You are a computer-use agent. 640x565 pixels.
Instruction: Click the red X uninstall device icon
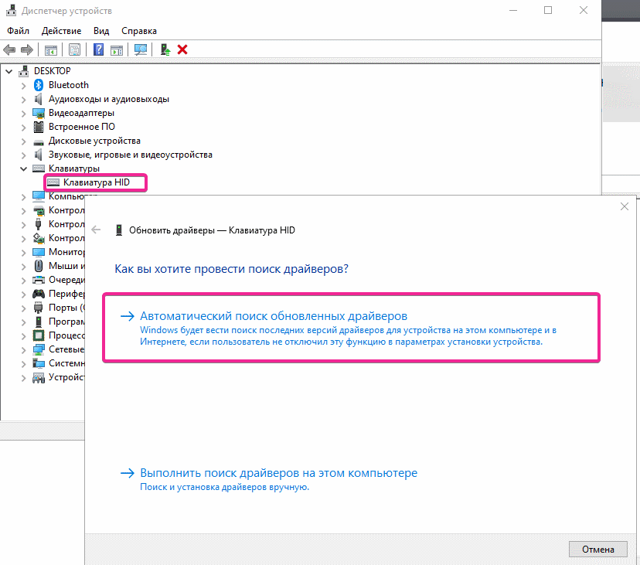182,50
